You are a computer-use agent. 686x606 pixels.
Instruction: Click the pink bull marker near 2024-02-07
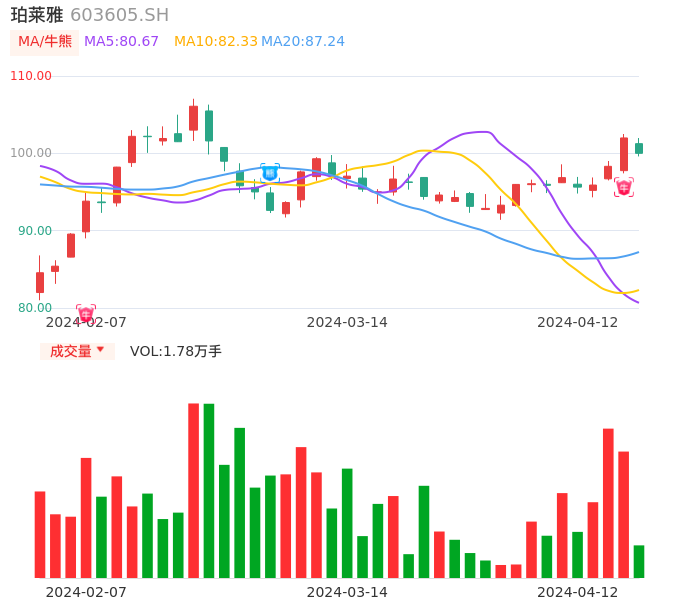coord(86,314)
